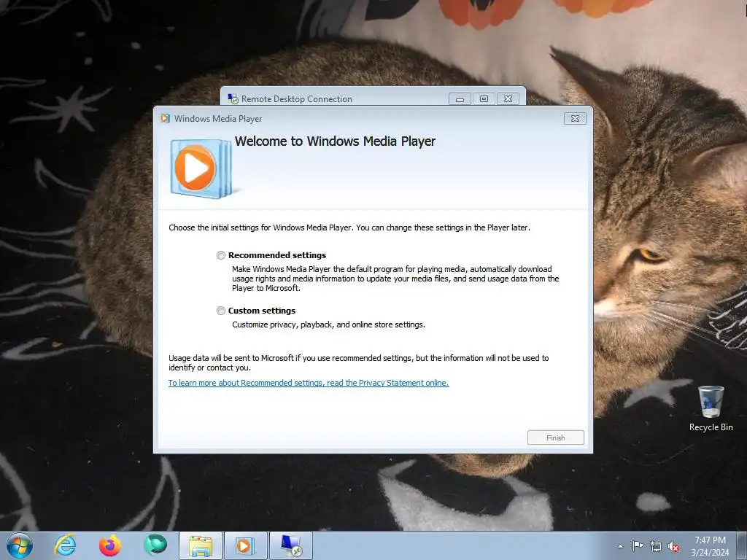Open the Recycle Bin on the desktop
747x560 pixels.
(711, 408)
